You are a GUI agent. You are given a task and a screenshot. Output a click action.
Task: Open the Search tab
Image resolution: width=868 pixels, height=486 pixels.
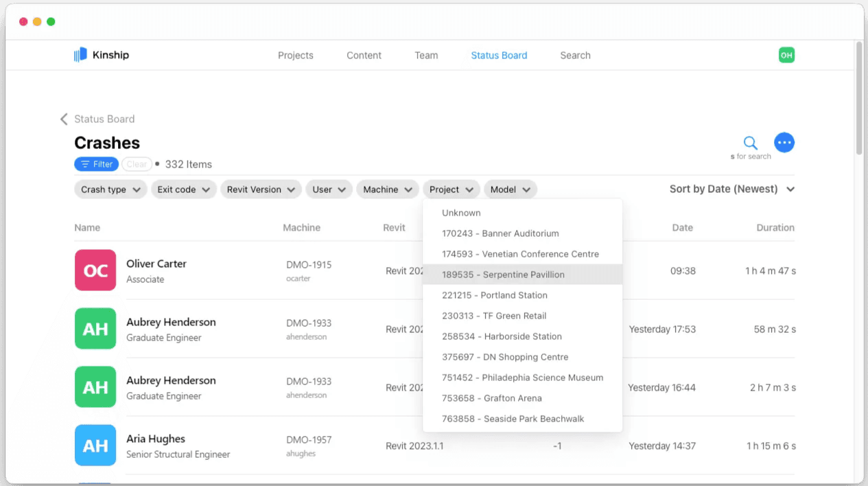point(575,56)
